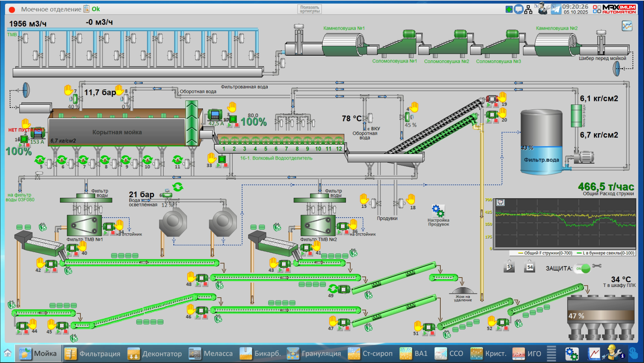Click the 466,5 т/час flow value
The image size is (644, 363).
coord(606,187)
